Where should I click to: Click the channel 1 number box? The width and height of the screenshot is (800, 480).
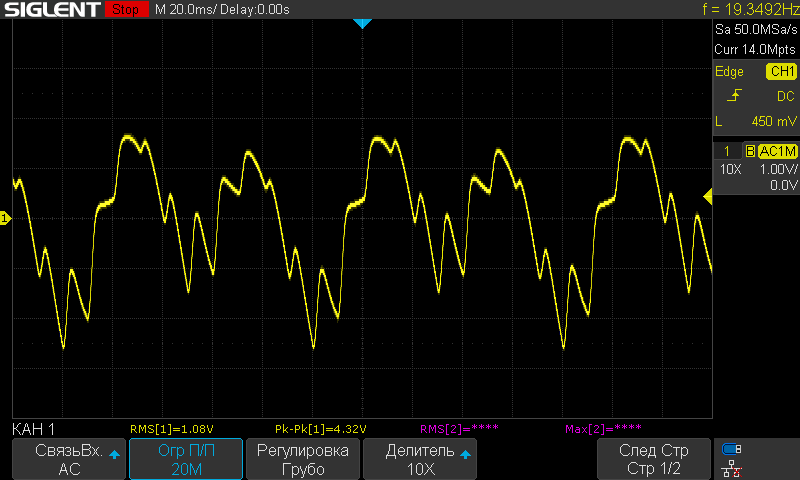(x=727, y=151)
